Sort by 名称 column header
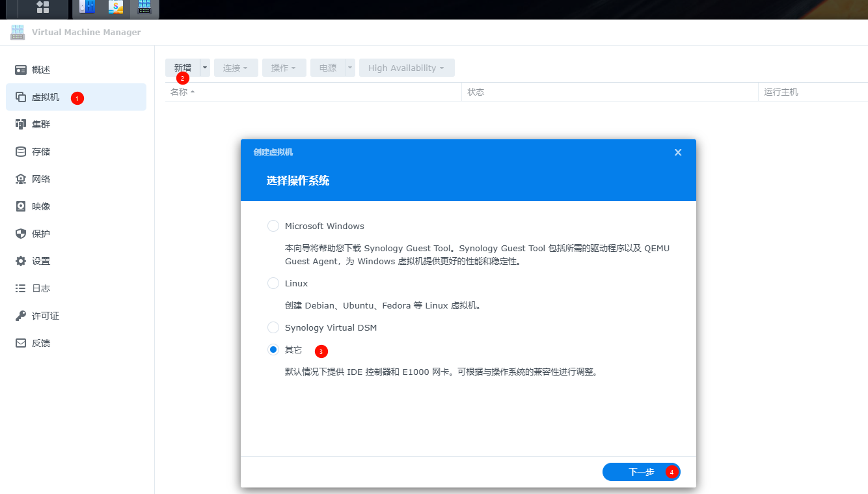 click(313, 92)
